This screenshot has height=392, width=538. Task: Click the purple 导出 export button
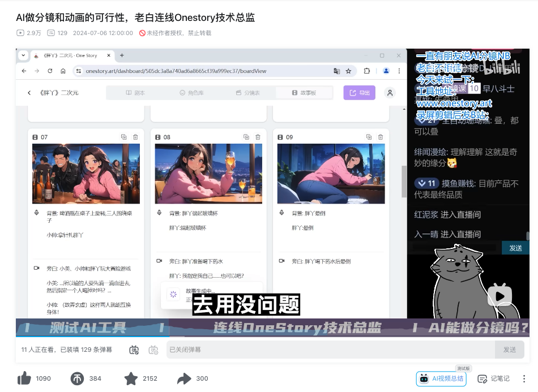tap(359, 93)
